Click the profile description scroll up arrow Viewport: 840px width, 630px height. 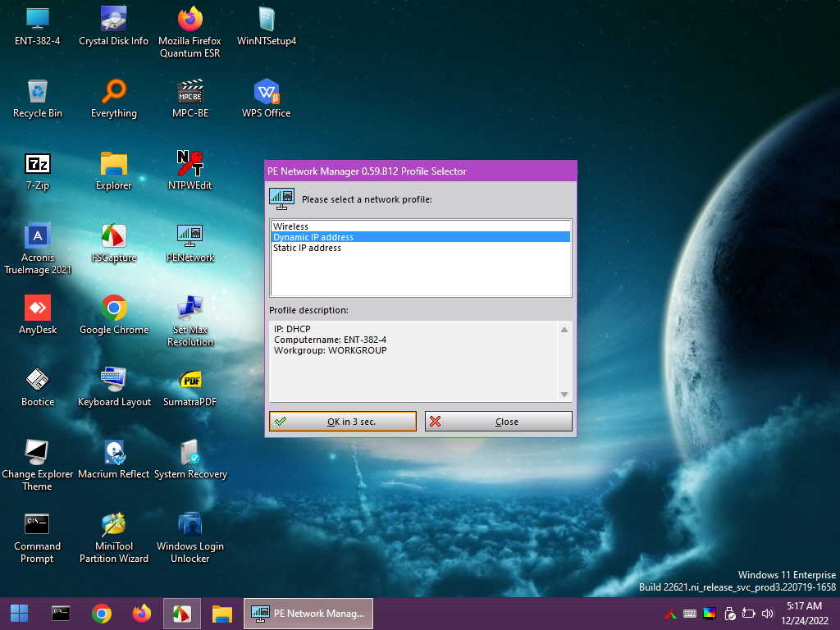[564, 330]
